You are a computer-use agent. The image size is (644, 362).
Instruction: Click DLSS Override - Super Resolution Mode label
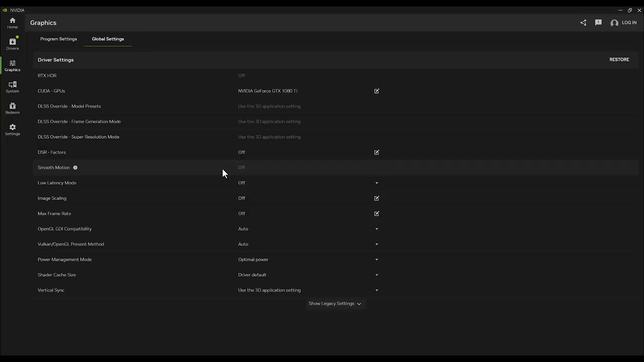pos(78,137)
